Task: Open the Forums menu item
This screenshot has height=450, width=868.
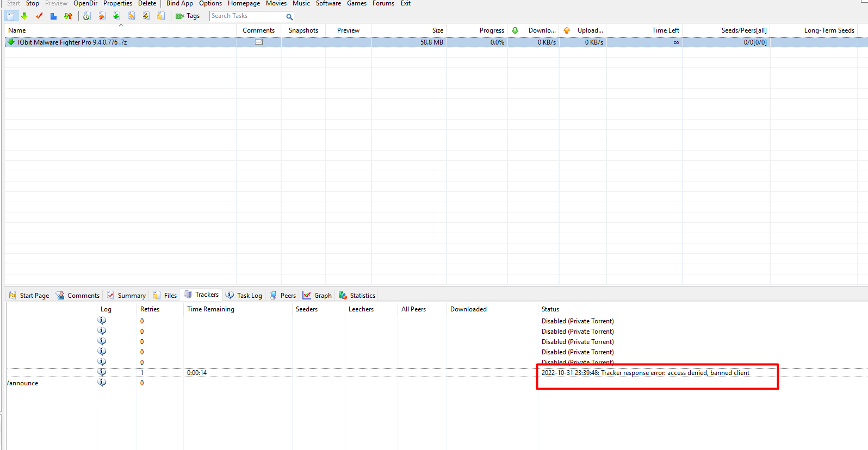Action: click(383, 3)
